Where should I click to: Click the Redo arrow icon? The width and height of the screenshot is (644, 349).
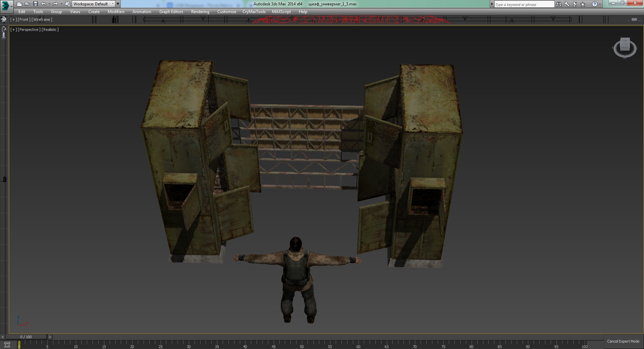[x=55, y=4]
